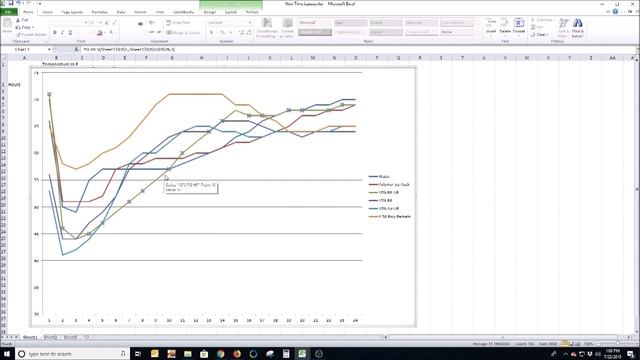This screenshot has width=640, height=360.
Task: Expand the Name Box dropdown showing Chart 1
Action: point(49,49)
